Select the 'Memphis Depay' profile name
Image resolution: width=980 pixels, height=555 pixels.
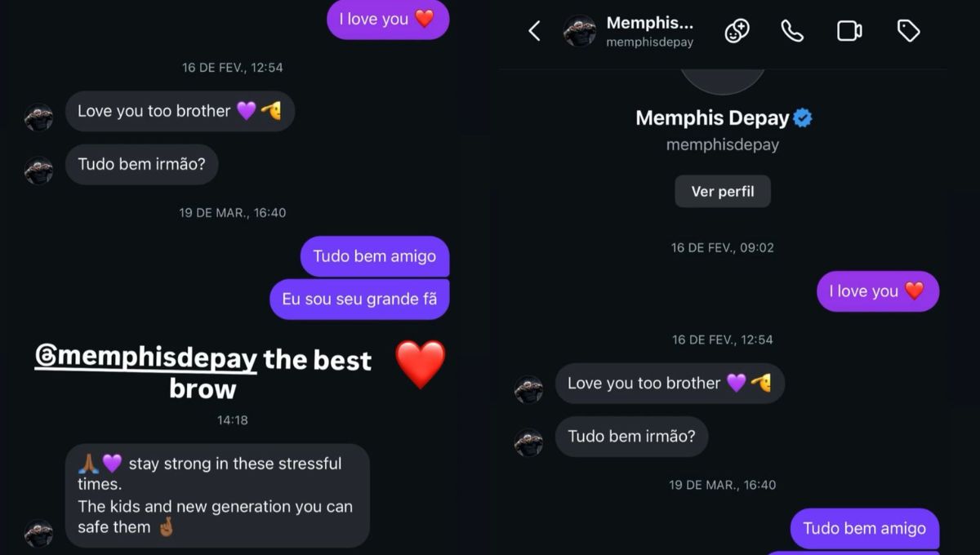[712, 118]
